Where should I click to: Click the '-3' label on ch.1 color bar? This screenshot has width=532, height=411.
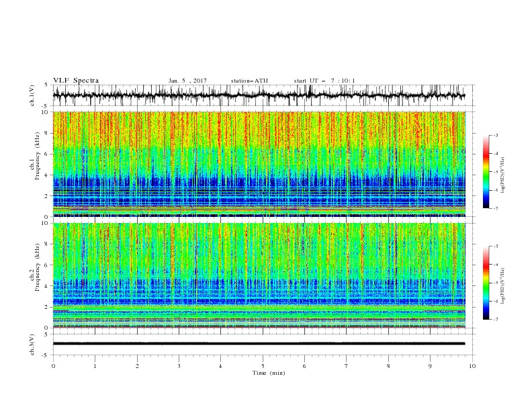point(496,135)
